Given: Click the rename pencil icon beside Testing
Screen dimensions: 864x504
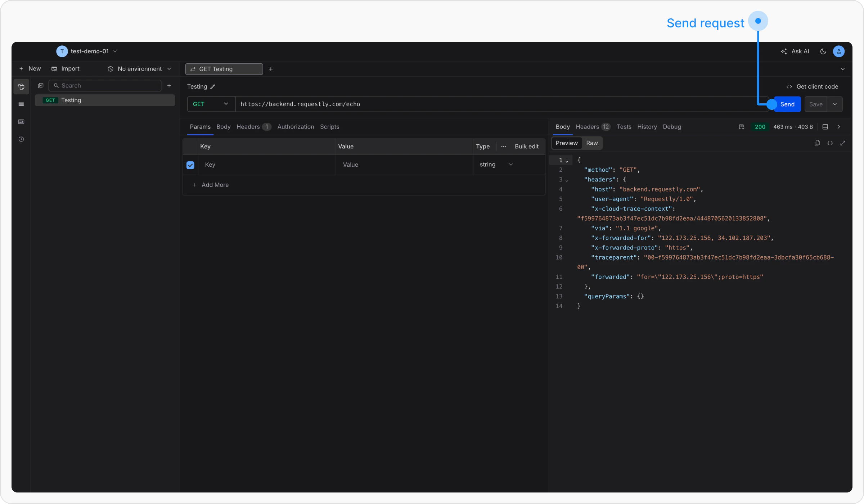Looking at the screenshot, I should pyautogui.click(x=213, y=87).
